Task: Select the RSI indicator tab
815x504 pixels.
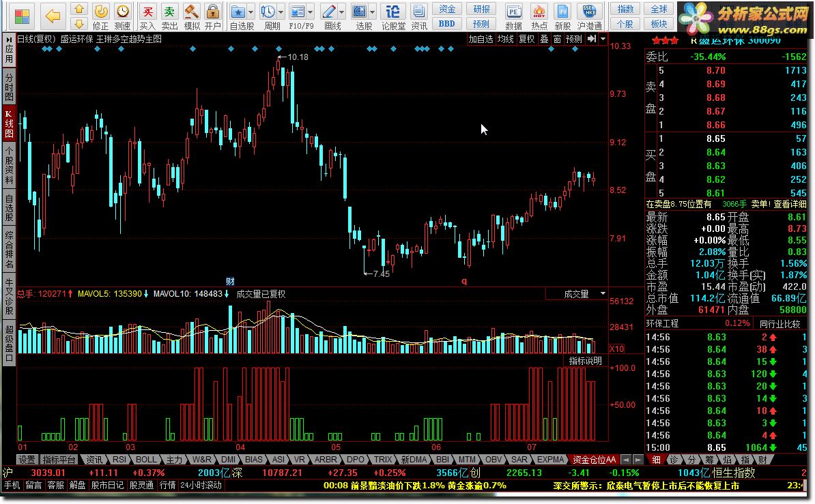Action: 119,460
